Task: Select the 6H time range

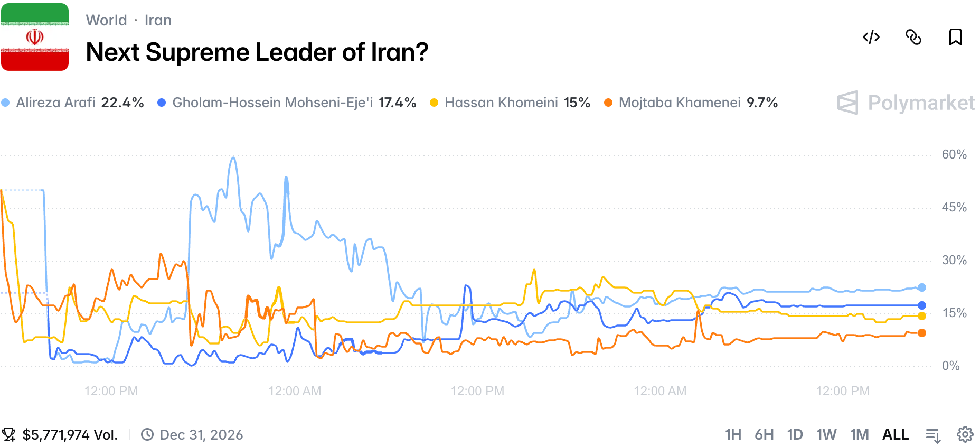Action: 764,434
